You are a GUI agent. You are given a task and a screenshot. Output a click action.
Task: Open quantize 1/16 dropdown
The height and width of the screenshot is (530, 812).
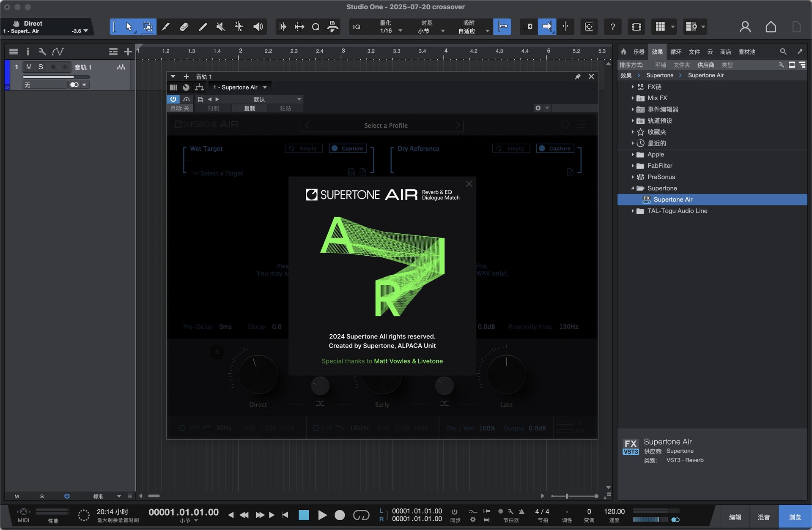tap(390, 30)
